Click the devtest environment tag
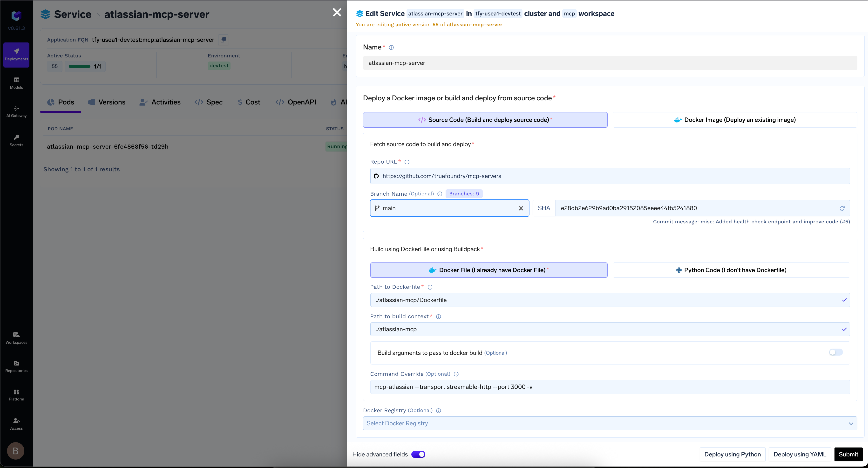868x468 pixels. click(219, 66)
